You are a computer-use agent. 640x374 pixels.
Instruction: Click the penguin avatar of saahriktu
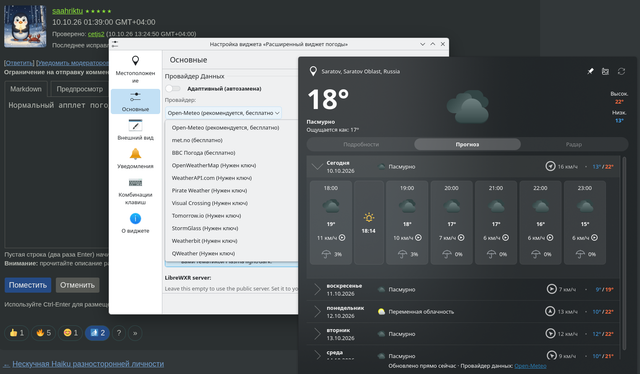click(x=24, y=26)
